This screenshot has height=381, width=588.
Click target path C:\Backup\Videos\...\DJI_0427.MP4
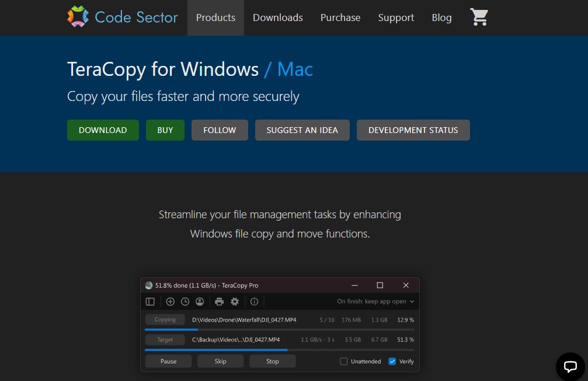(x=236, y=340)
